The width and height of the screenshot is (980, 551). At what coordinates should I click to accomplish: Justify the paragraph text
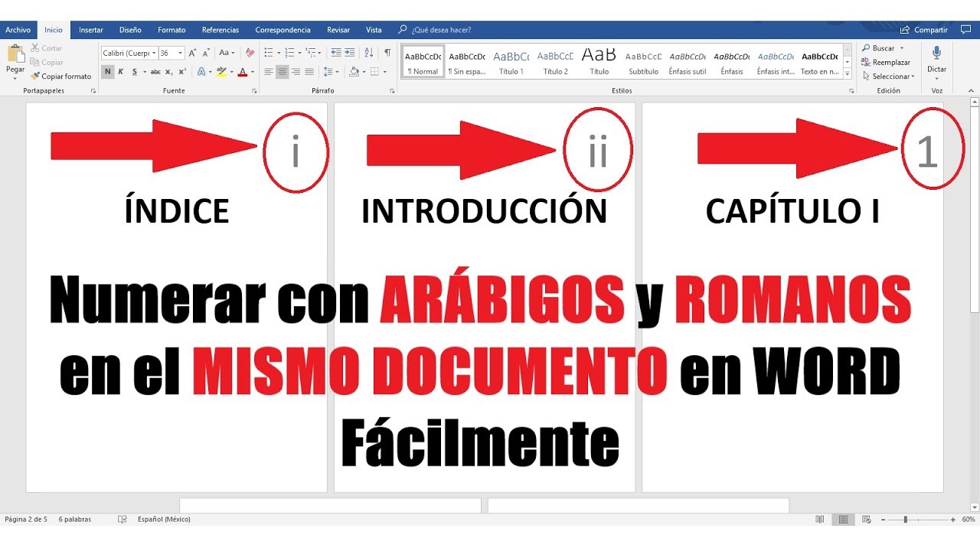point(309,72)
